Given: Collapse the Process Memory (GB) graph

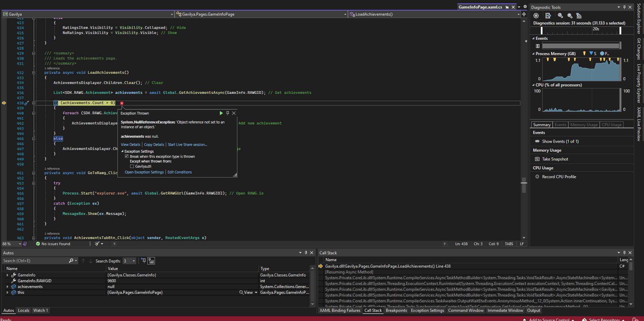Looking at the screenshot, I should click(x=533, y=54).
